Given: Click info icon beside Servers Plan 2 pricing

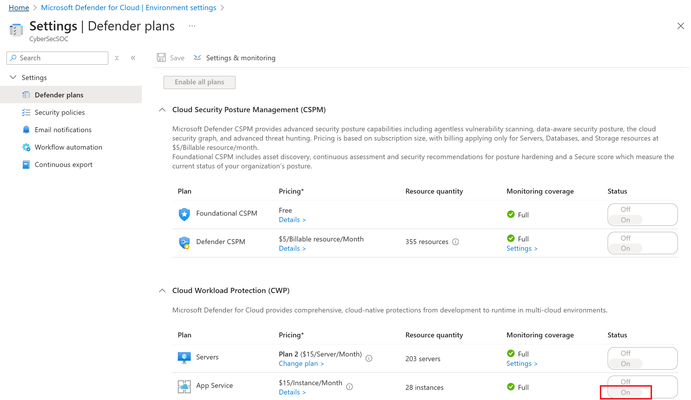Looking at the screenshot, I should coord(369,359).
